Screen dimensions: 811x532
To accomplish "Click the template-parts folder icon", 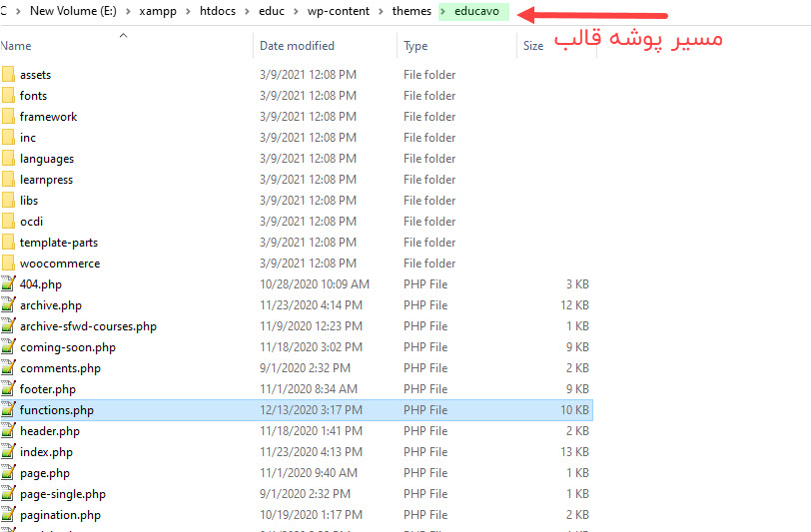I will [8, 242].
